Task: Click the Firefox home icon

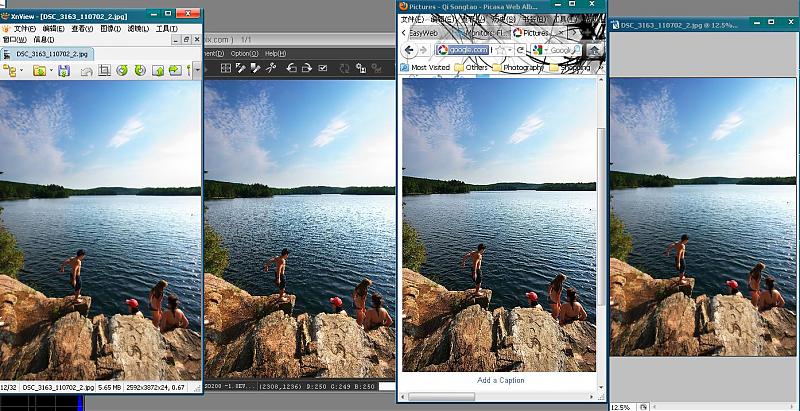Action: point(595,50)
